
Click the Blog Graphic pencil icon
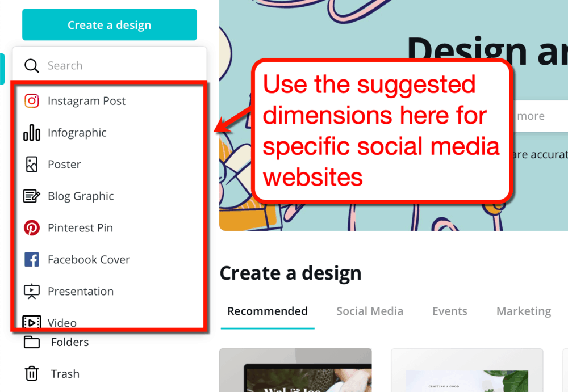tap(31, 196)
